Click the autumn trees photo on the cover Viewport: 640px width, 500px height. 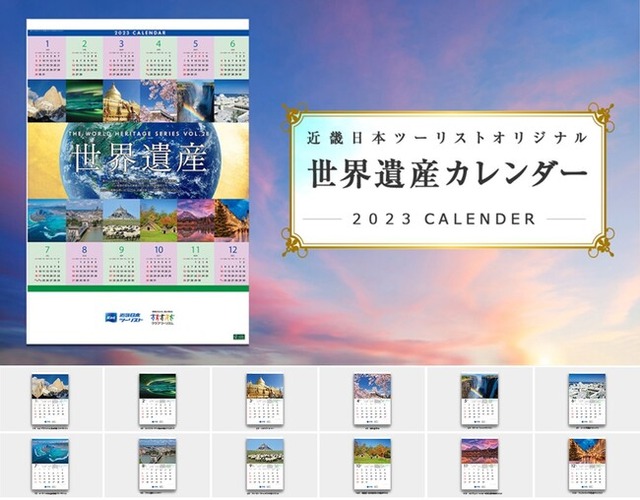point(158,220)
